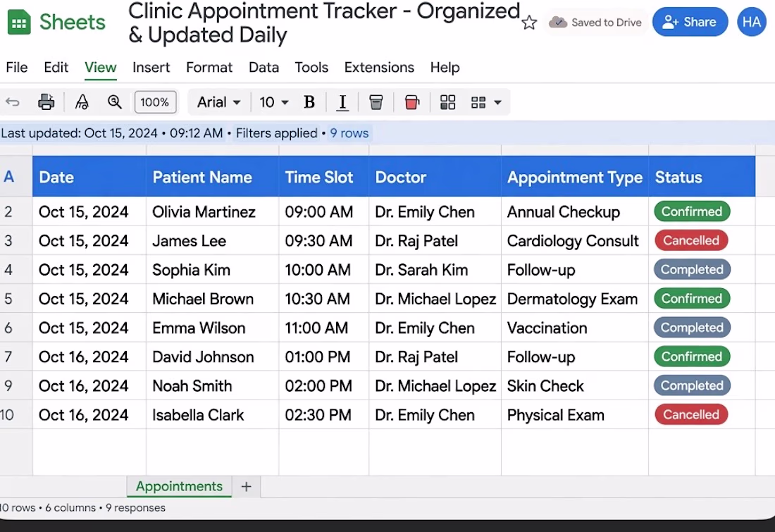Select the 'Isabella Clark' cell
775x532 pixels.
(x=213, y=415)
